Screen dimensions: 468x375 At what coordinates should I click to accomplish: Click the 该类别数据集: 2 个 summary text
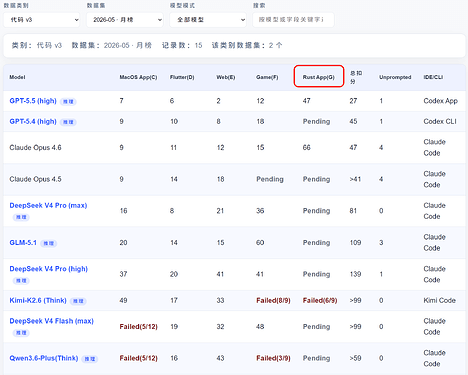(247, 45)
